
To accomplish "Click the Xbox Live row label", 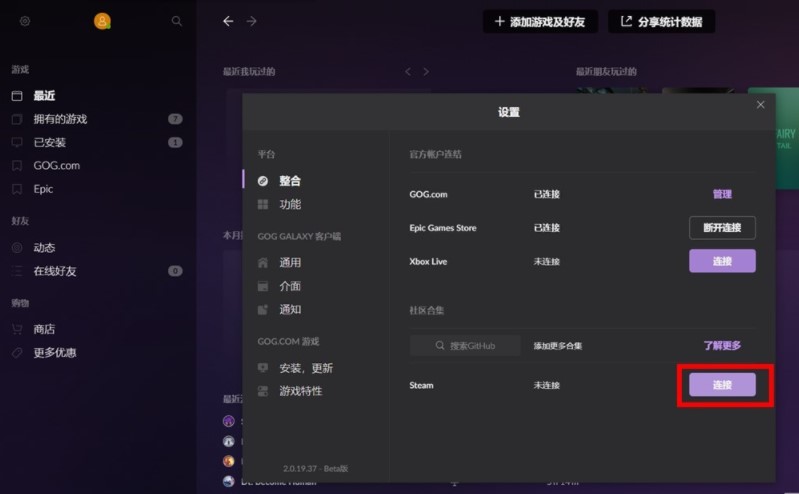I will [x=428, y=262].
